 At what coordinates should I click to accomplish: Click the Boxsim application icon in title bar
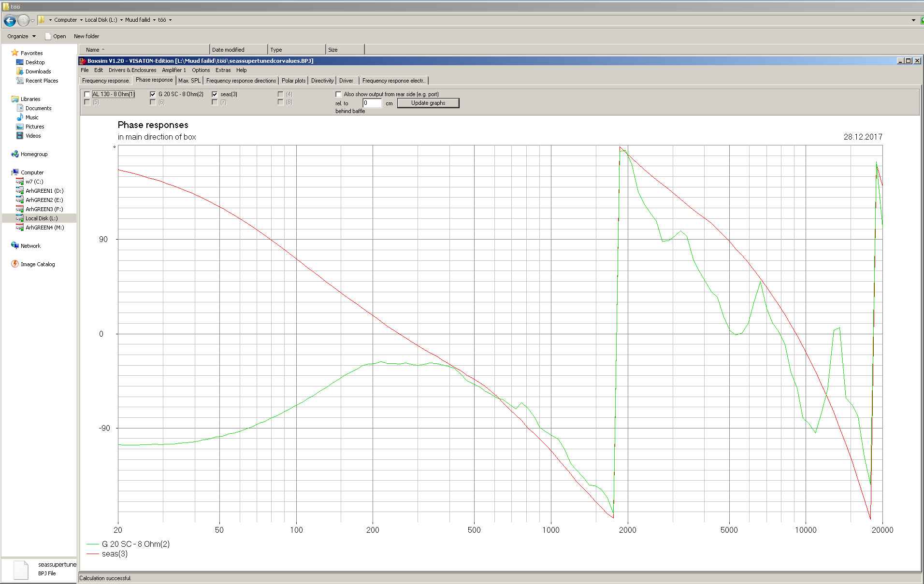coord(83,61)
